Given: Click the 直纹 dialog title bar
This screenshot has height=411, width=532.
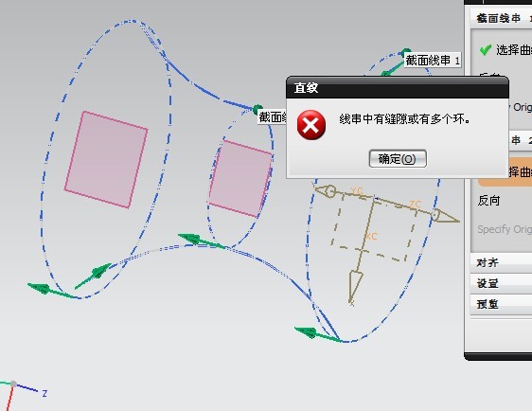Looking at the screenshot, I should click(x=398, y=88).
